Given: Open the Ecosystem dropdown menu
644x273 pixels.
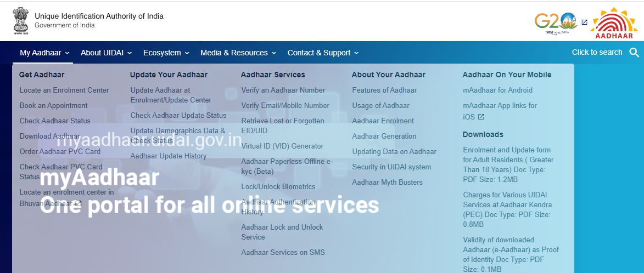Looking at the screenshot, I should click(x=166, y=53).
